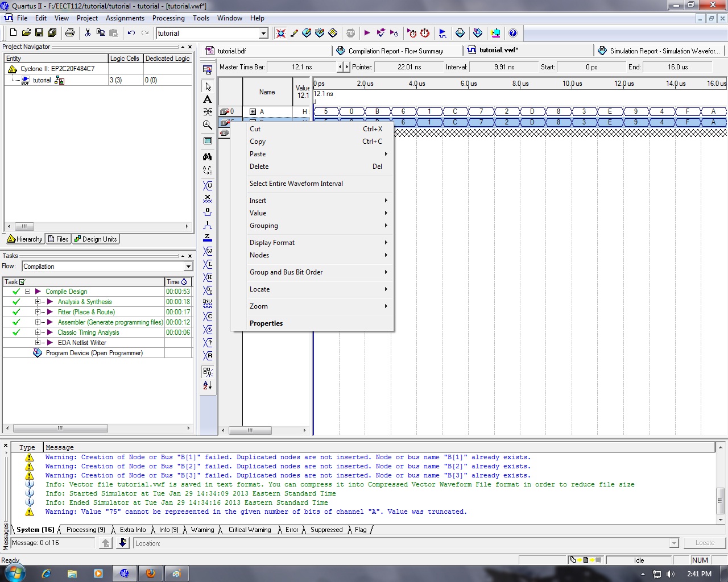This screenshot has width=728, height=582.
Task: Apply Forcing High (1) value
Action: click(208, 225)
